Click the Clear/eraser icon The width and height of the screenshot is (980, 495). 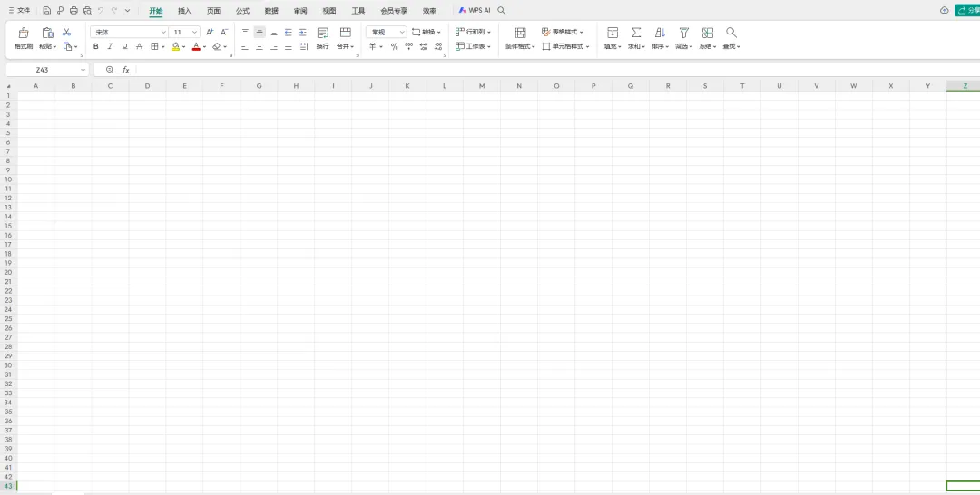(217, 47)
